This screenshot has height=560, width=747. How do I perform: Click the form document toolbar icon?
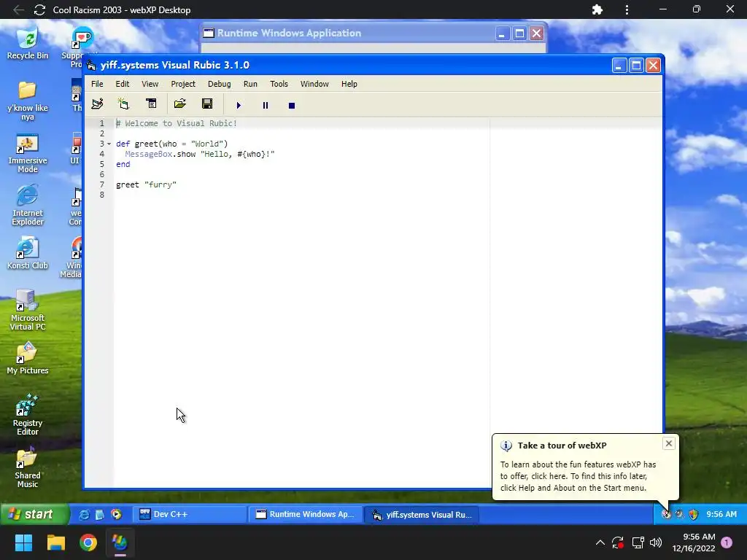[151, 104]
